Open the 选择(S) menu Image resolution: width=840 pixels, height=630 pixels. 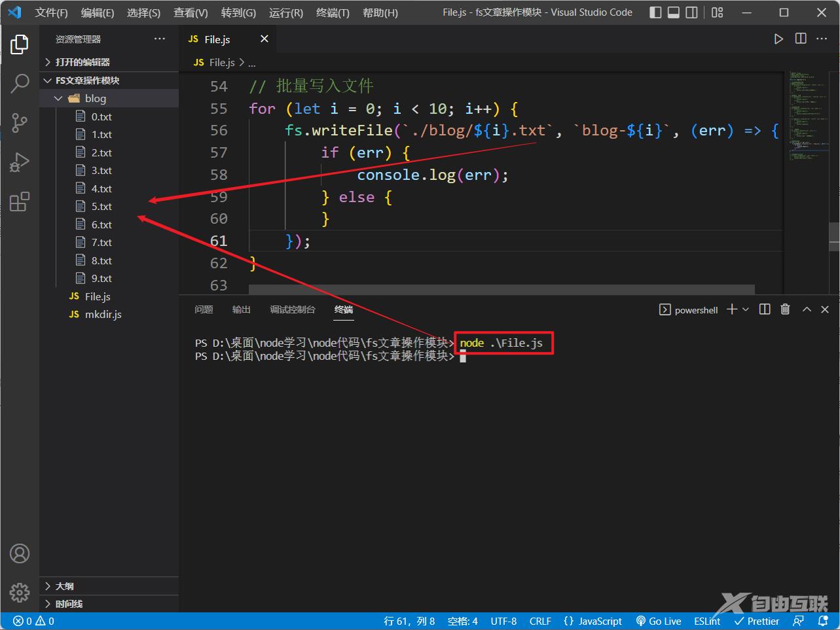tap(143, 12)
